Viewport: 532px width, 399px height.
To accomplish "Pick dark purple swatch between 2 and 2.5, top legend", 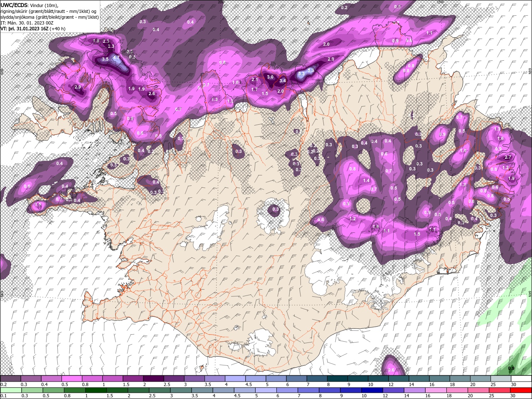I will pos(153,379).
